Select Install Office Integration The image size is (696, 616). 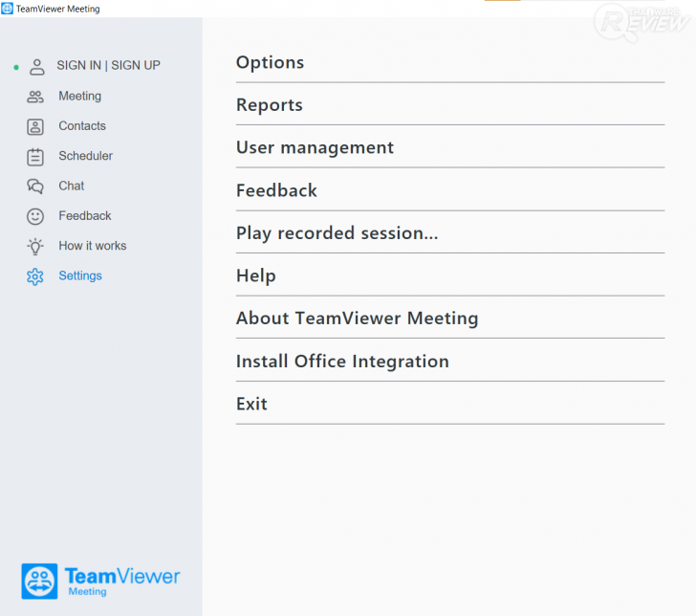click(450, 361)
